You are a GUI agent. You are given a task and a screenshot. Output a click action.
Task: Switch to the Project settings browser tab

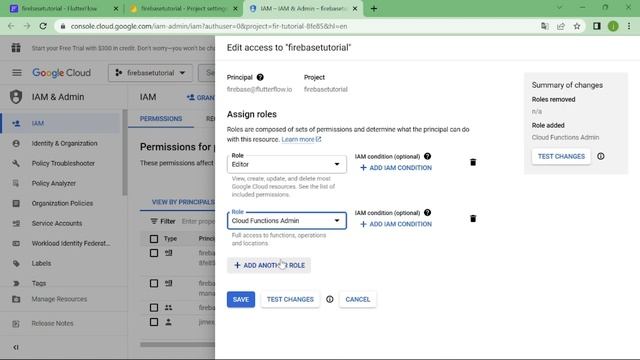pos(183,8)
